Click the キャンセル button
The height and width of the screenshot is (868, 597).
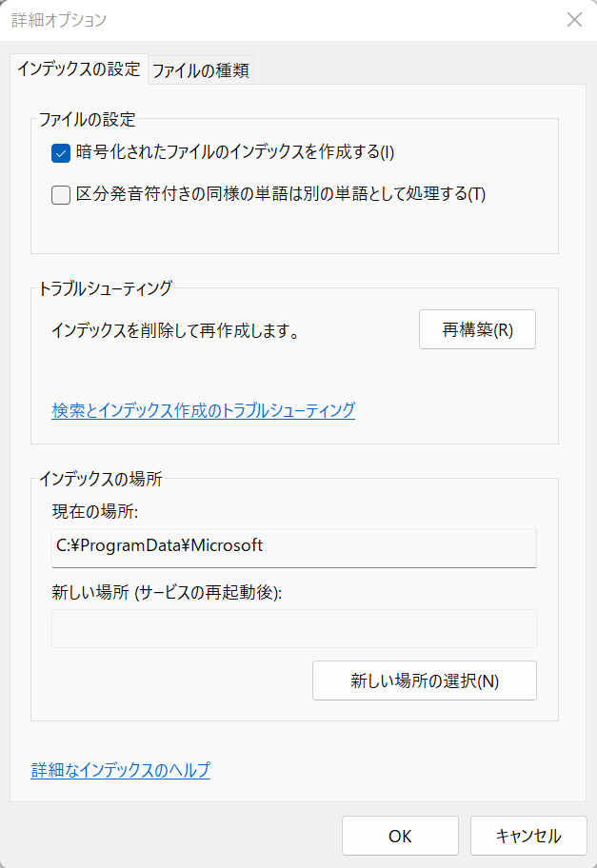528,836
